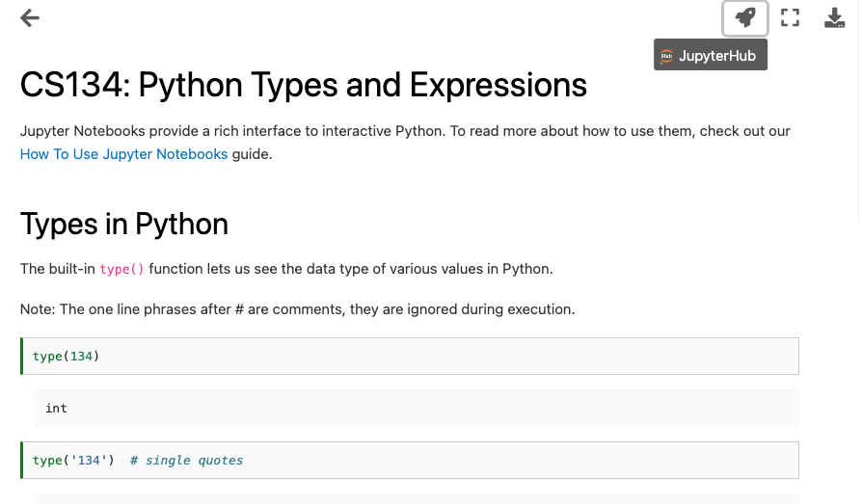Click the CS134 Python Types and Expressions heading

click(304, 85)
